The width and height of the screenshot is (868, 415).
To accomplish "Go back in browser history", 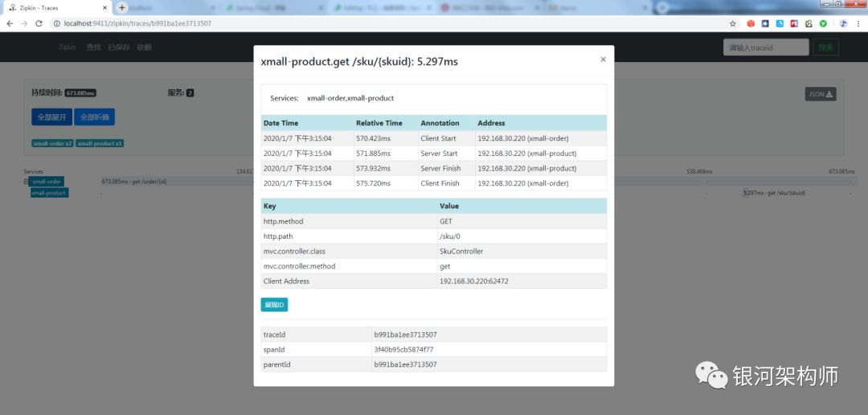I will point(10,23).
